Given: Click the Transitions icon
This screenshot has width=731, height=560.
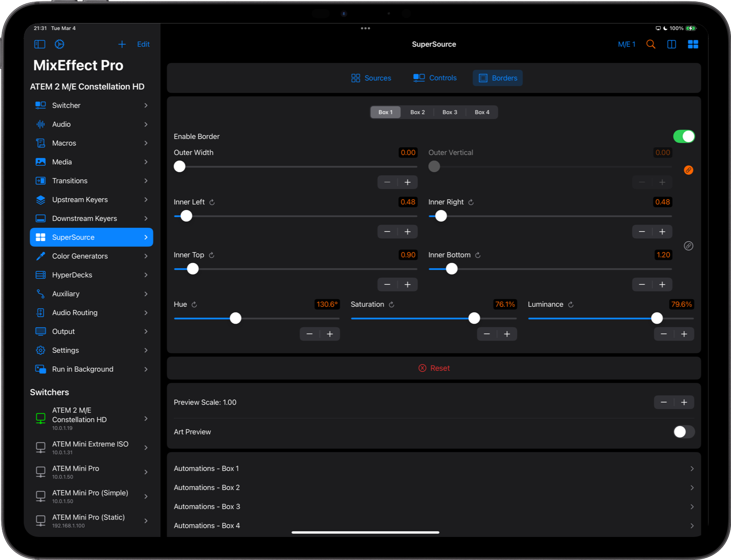Looking at the screenshot, I should tap(41, 180).
